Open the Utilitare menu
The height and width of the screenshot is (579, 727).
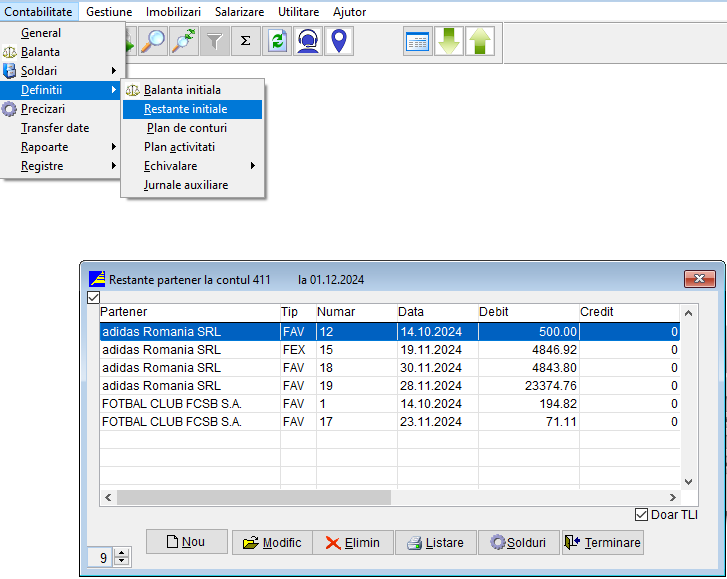299,12
